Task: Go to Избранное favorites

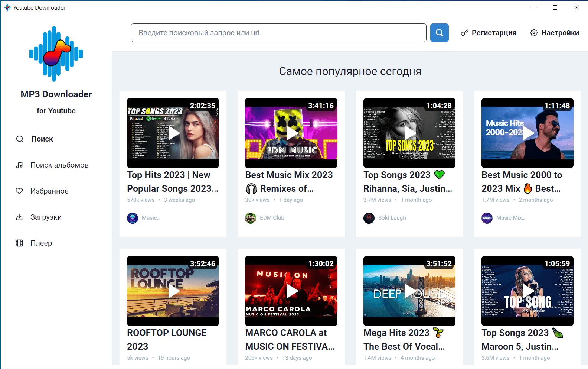Action: click(42, 191)
